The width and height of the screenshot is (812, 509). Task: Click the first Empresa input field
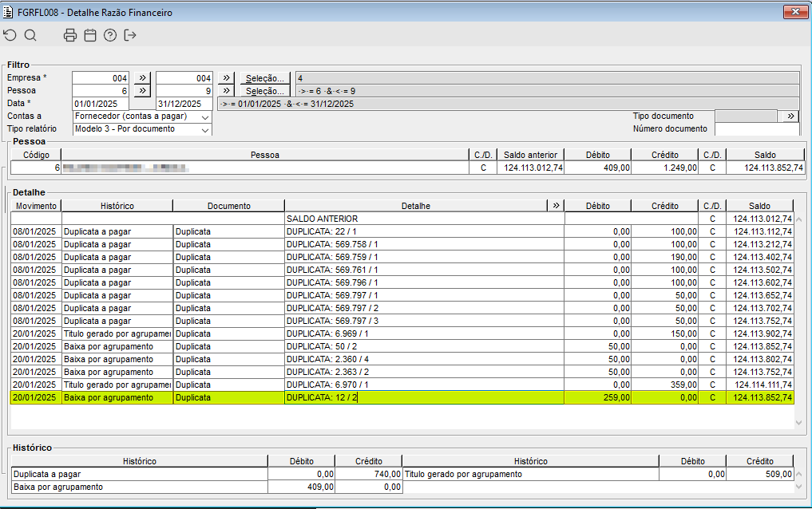pyautogui.click(x=101, y=78)
